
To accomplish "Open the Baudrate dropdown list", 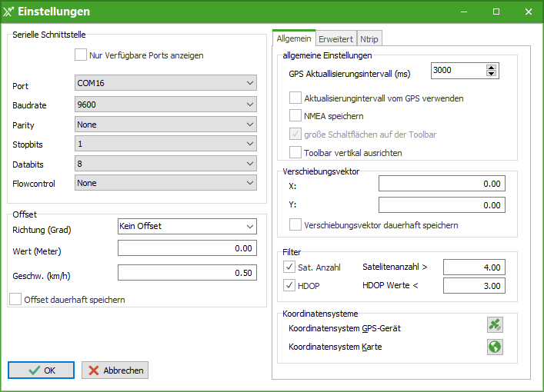I will 249,105.
